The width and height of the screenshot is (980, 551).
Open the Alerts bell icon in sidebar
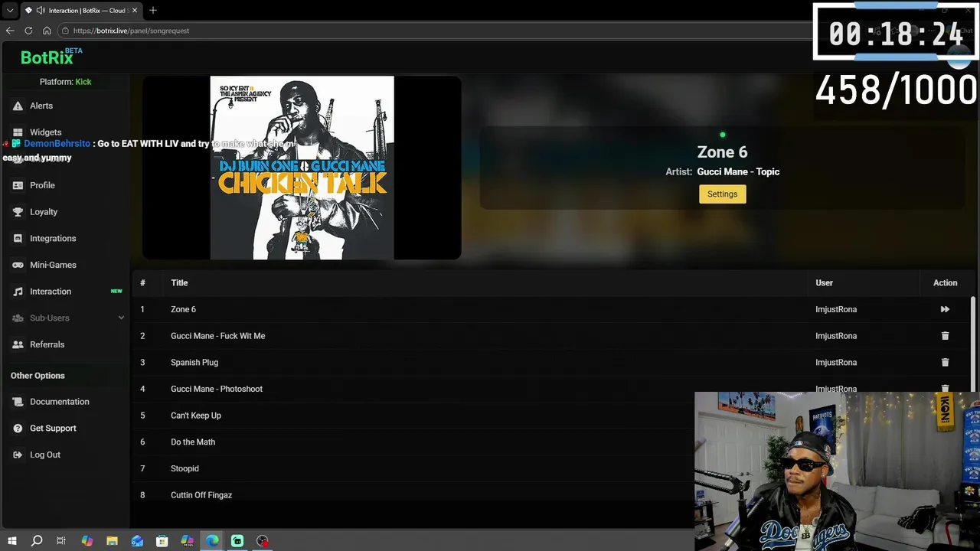18,106
